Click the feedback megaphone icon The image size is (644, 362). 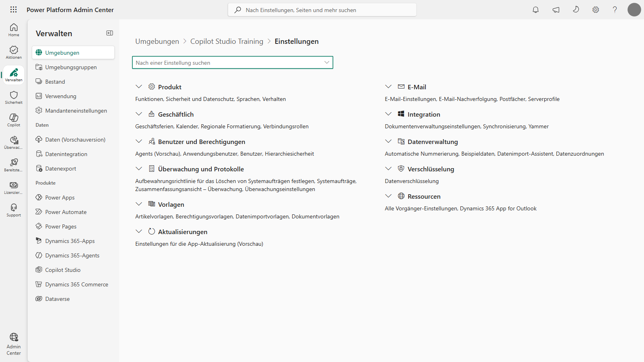click(556, 10)
